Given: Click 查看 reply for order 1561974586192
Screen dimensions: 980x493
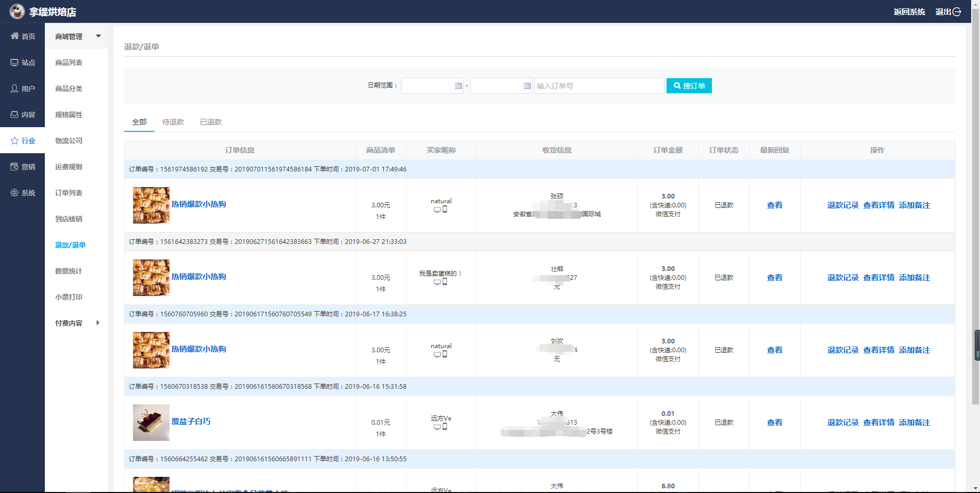Looking at the screenshot, I should point(775,205).
